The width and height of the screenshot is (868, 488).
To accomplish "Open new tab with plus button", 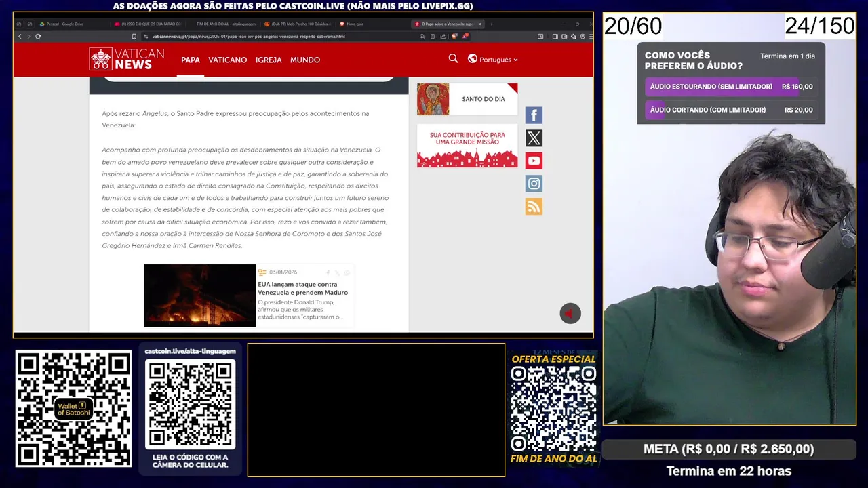I will click(491, 24).
